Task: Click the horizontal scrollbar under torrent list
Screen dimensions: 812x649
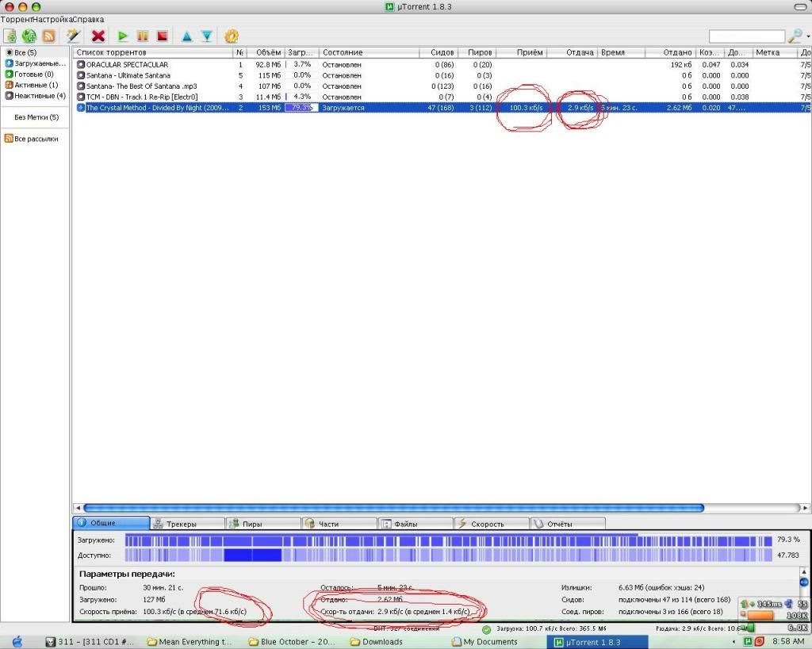Action: pos(393,508)
